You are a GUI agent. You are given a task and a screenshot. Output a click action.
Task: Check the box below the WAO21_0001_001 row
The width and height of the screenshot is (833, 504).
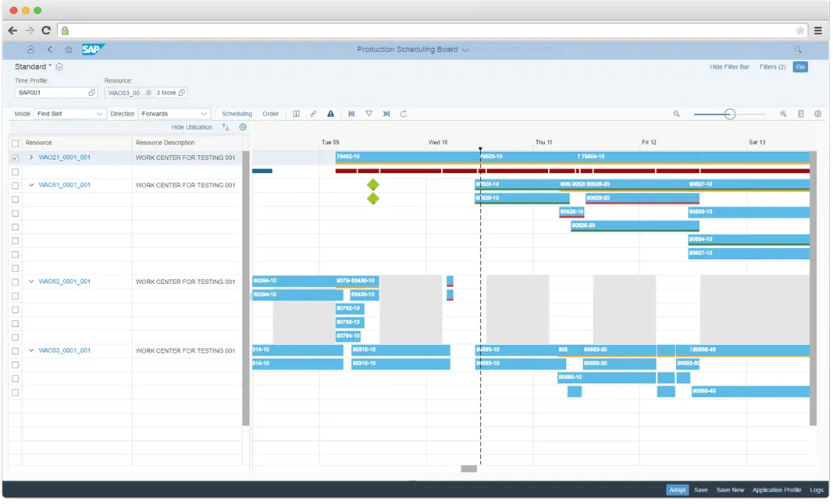click(x=16, y=172)
